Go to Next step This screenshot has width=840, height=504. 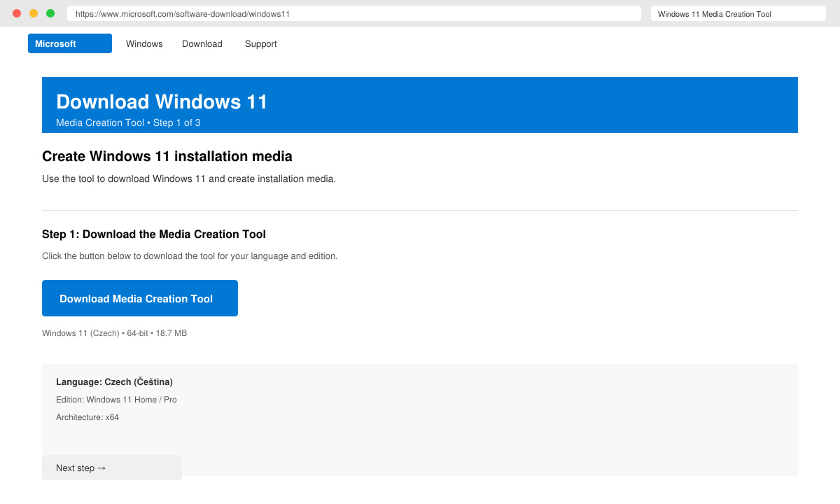click(112, 468)
